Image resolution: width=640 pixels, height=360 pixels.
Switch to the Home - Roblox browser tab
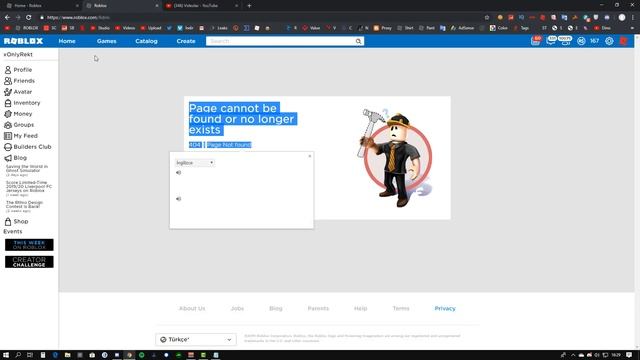pyautogui.click(x=42, y=6)
